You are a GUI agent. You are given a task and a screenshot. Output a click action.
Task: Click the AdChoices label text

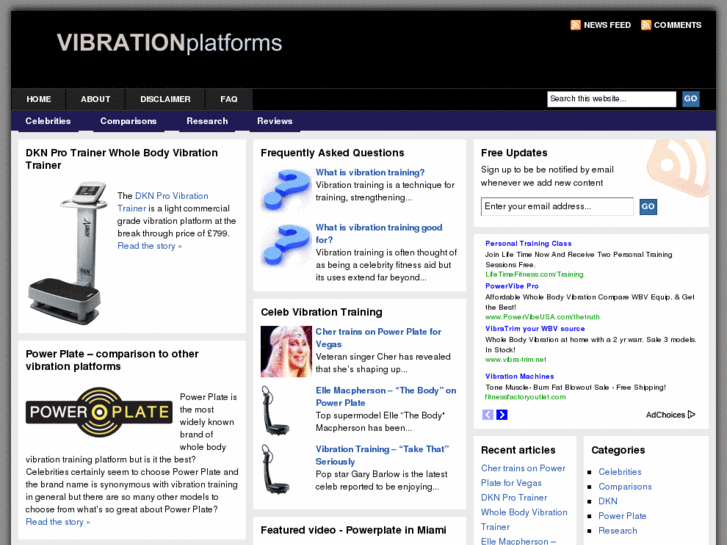tap(665, 415)
